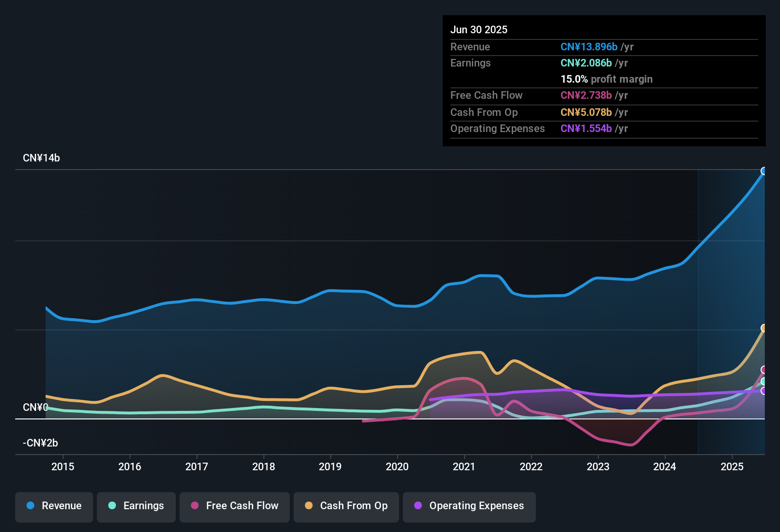Click the teal Earnings endpoint marker
The width and height of the screenshot is (780, 532).
(x=763, y=380)
